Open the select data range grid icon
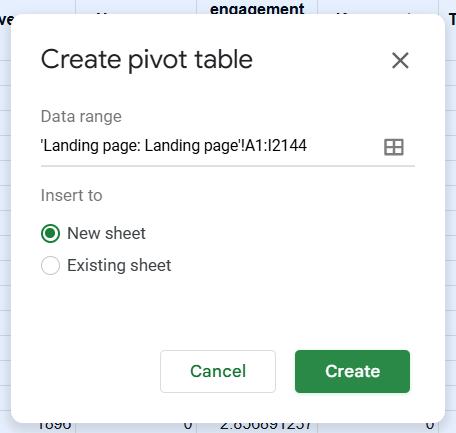 [394, 147]
